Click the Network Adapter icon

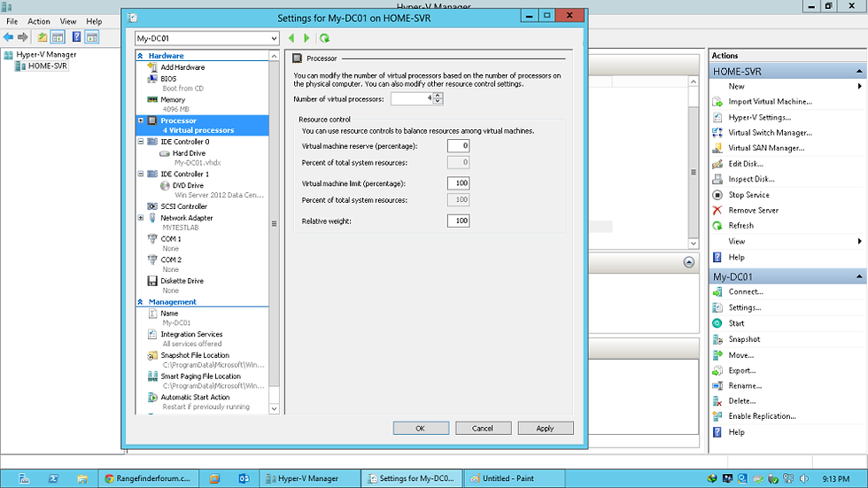[152, 218]
